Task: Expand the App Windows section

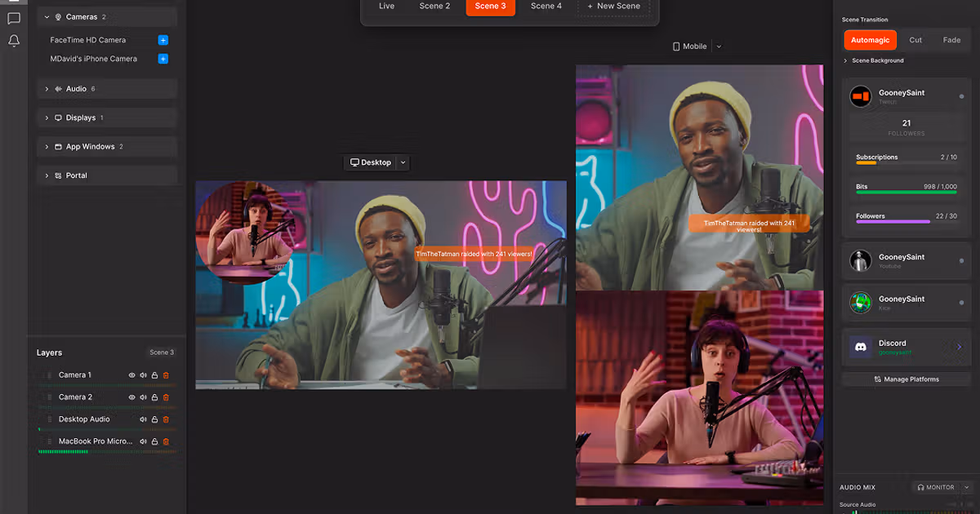Action: point(47,147)
